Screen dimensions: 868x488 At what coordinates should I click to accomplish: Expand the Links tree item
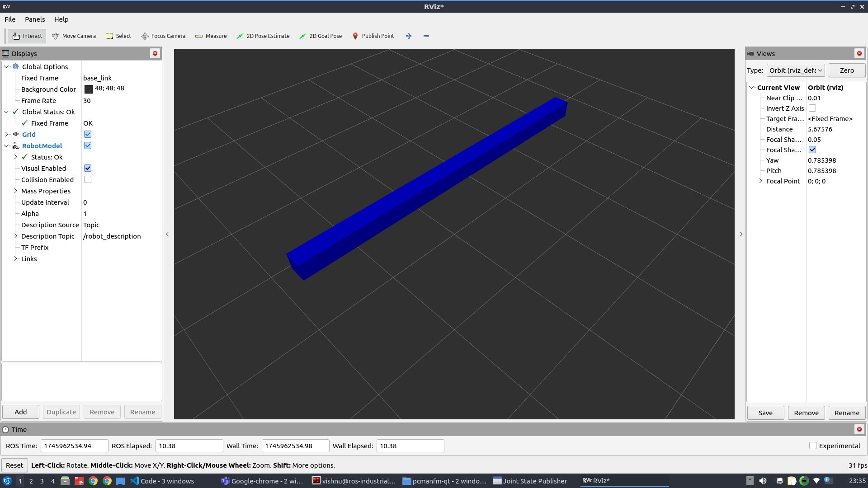pyautogui.click(x=16, y=259)
